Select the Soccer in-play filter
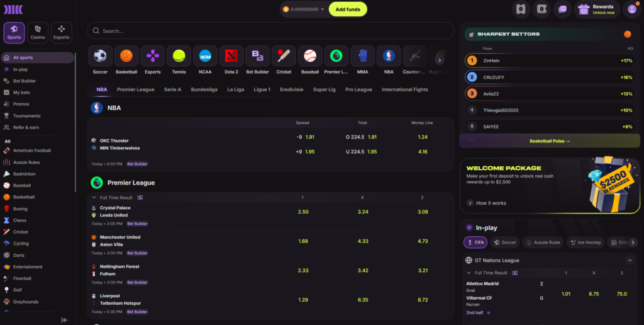644x325 pixels. [505, 242]
